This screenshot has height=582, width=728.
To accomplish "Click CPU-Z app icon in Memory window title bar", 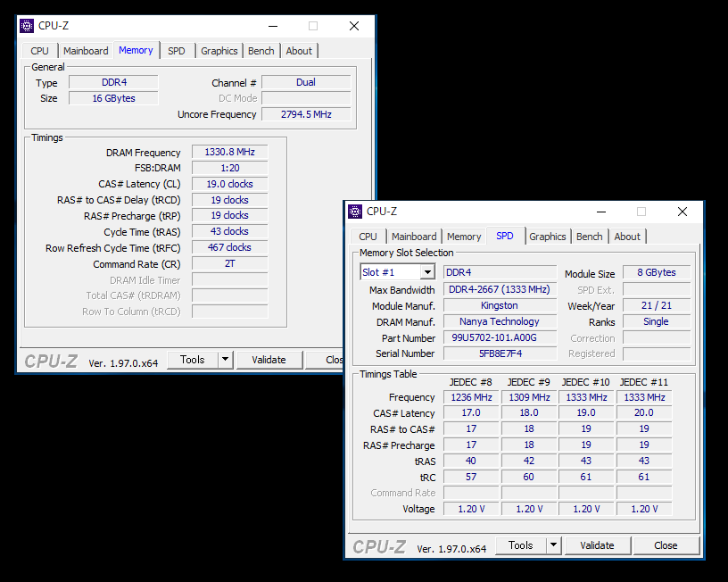I will (x=27, y=26).
